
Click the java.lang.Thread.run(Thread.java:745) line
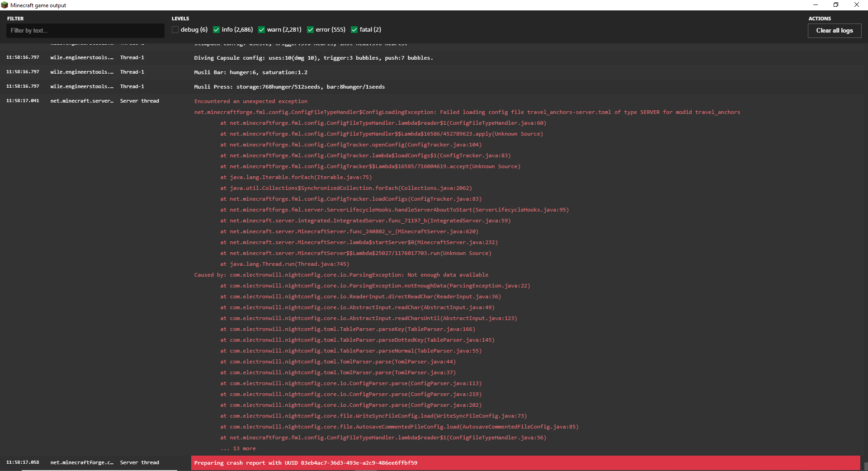pos(284,264)
